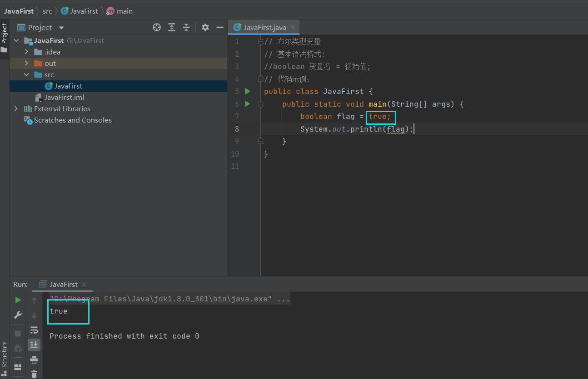Select the JavaFirst tab in Run panel
The width and height of the screenshot is (588, 379).
[x=64, y=284]
